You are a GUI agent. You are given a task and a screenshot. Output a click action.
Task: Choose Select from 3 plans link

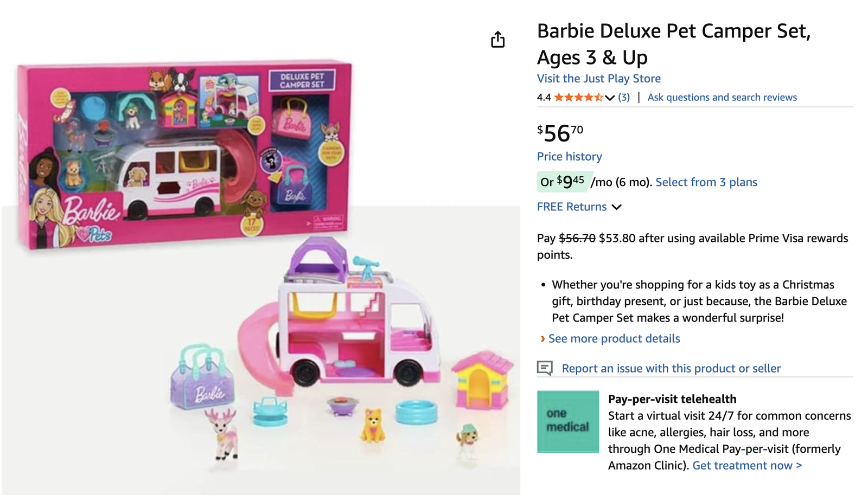click(706, 182)
